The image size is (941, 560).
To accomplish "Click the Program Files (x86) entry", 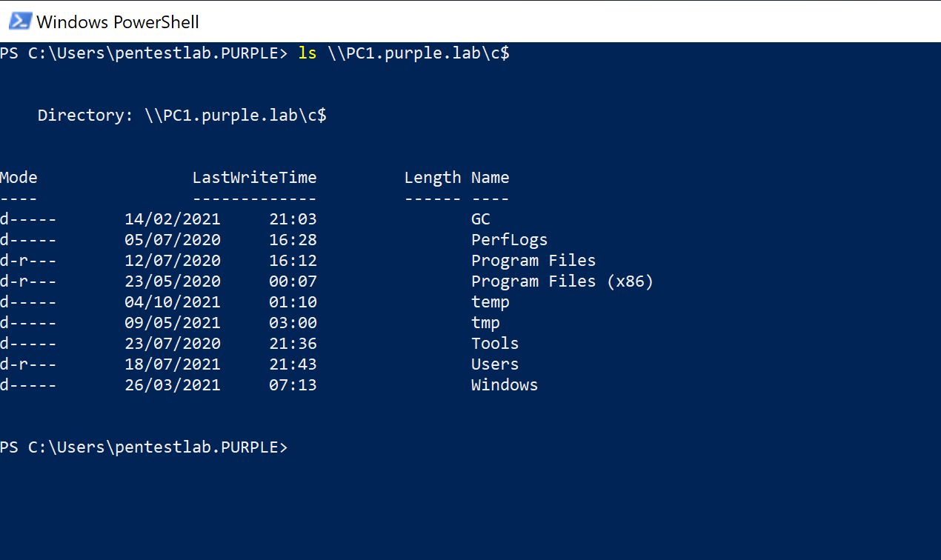I will pyautogui.click(x=562, y=281).
